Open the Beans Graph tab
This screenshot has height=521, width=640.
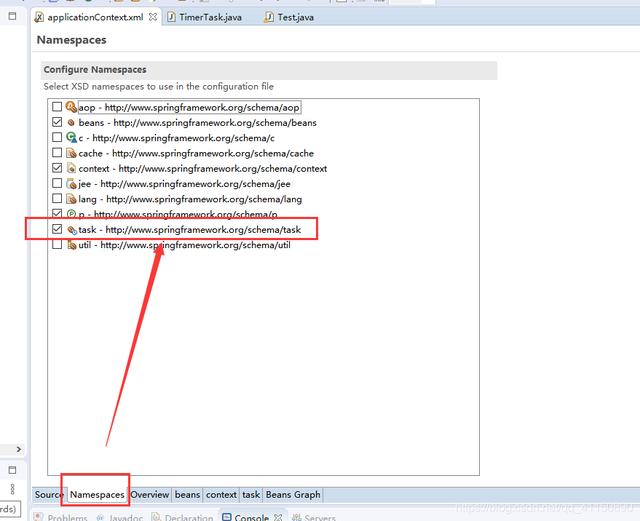click(293, 494)
